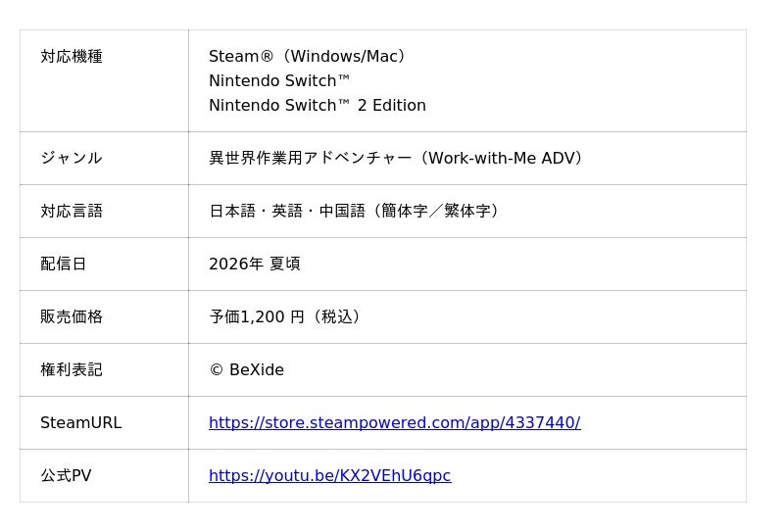Screen dimensions: 784x532
Task: Click the ジャンル row label
Action: [72, 159]
